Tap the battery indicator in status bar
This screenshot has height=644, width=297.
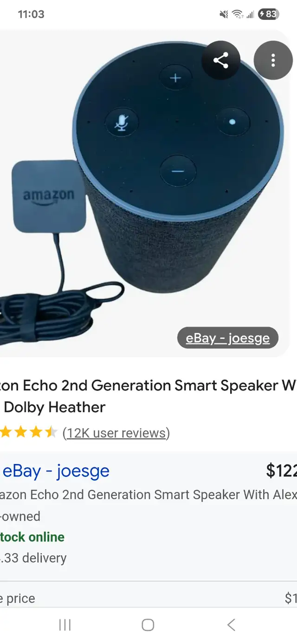268,14
